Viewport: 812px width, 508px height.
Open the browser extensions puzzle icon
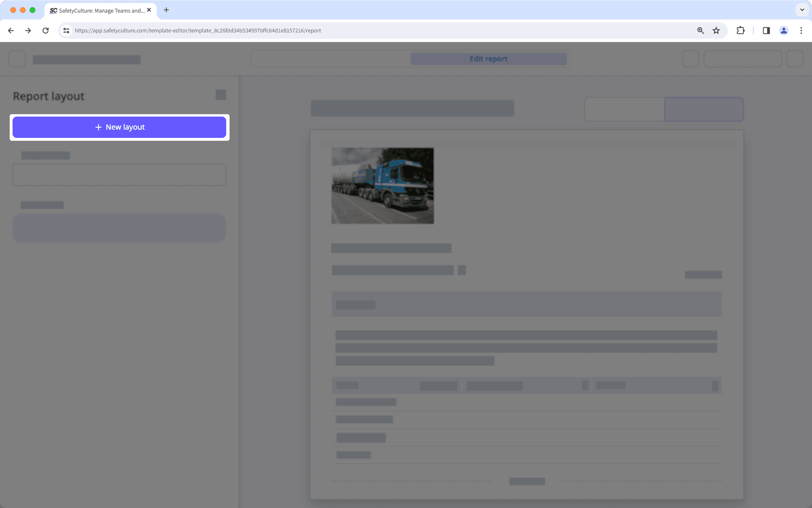tap(740, 30)
